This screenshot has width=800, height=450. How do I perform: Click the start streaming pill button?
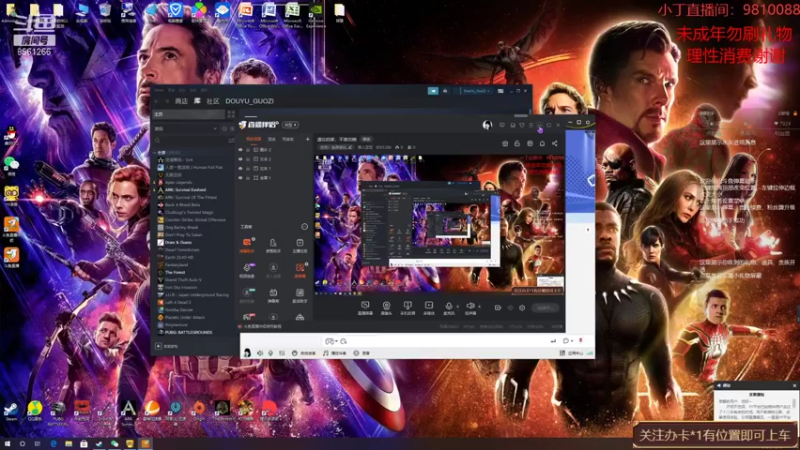tap(545, 308)
